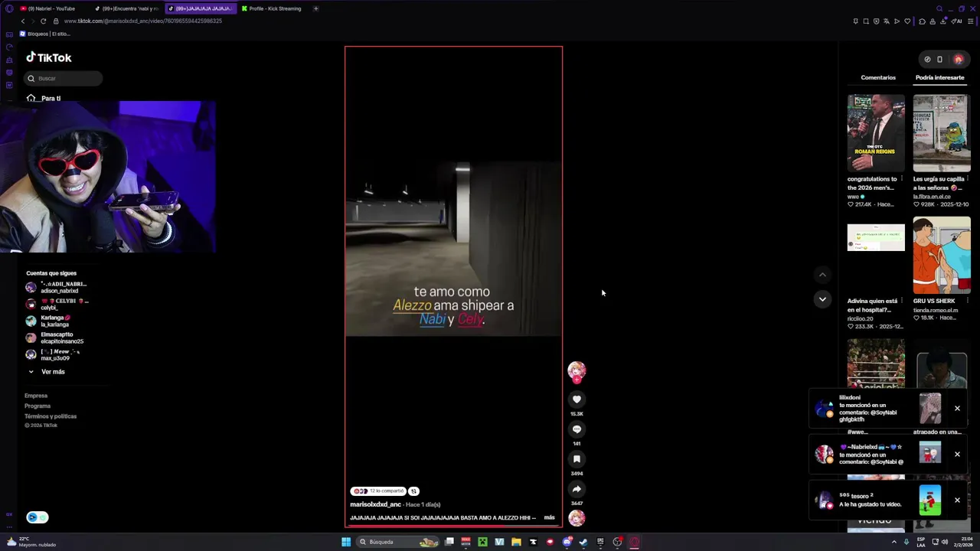
Task: Click the get-app phone icon
Action: 940,59
